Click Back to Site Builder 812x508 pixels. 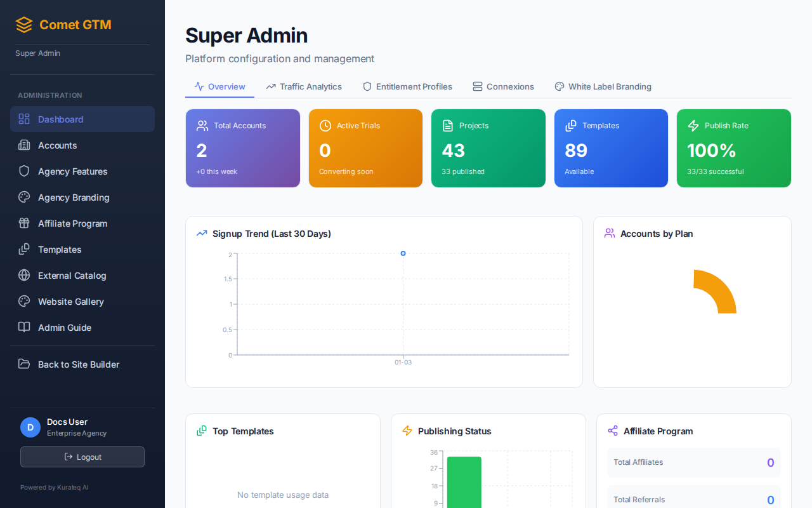[79, 364]
